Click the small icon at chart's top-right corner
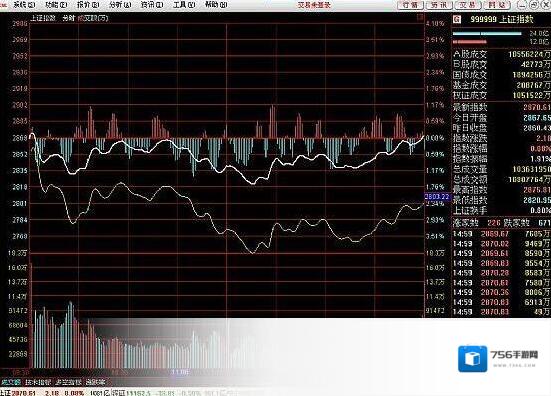The width and height of the screenshot is (551, 396). (420, 17)
